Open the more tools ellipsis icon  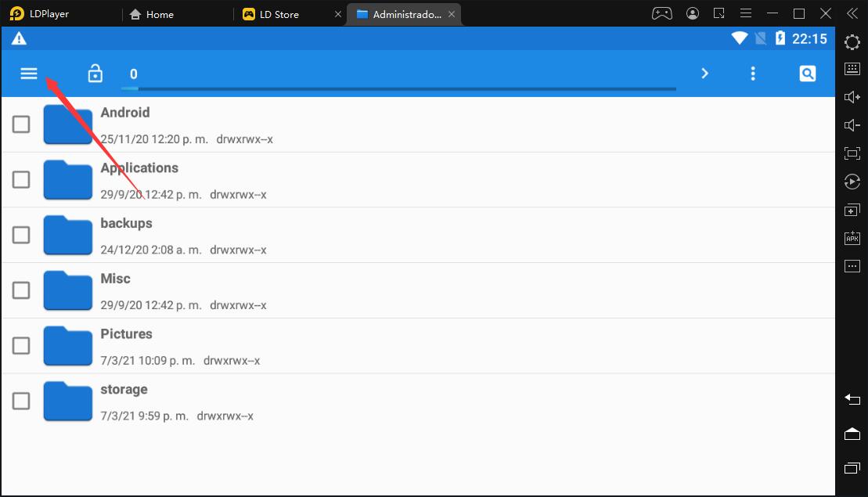click(x=852, y=266)
